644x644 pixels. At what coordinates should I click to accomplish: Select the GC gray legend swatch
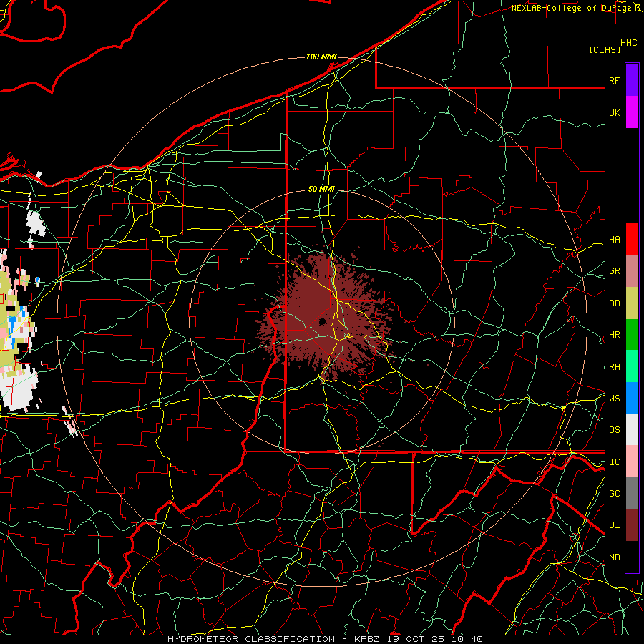pos(632,493)
